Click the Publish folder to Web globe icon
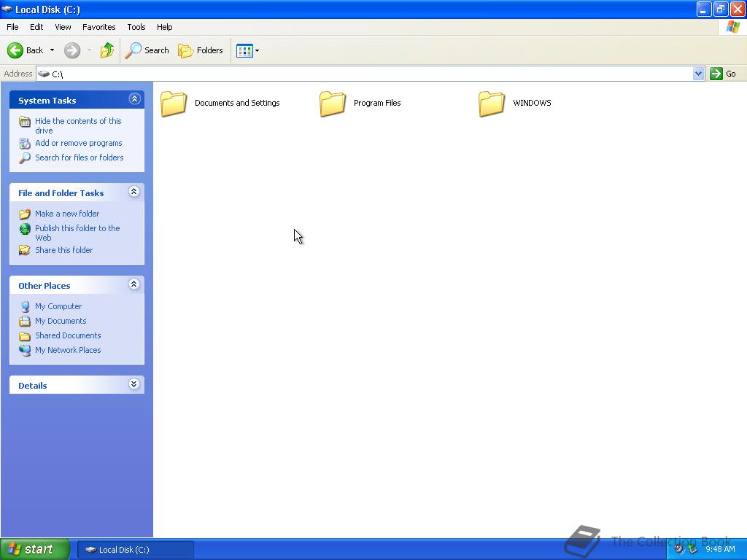 (25, 229)
